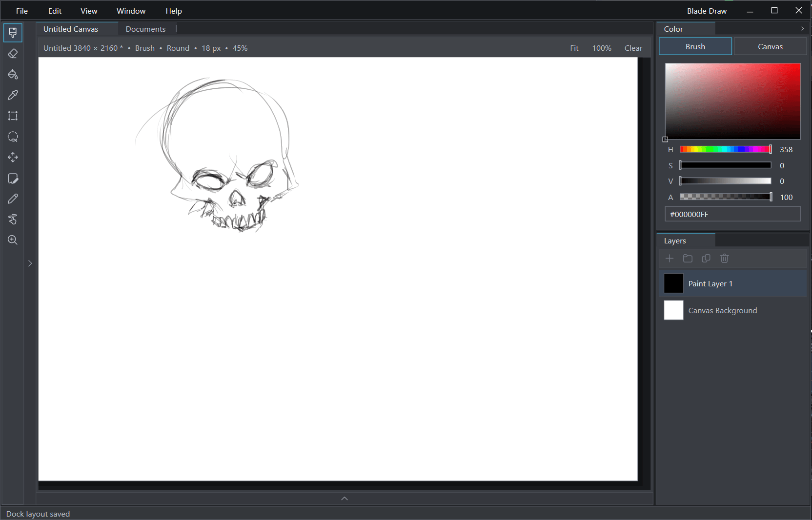The width and height of the screenshot is (812, 520).
Task: Select the Zoom magnifier tool
Action: point(13,240)
